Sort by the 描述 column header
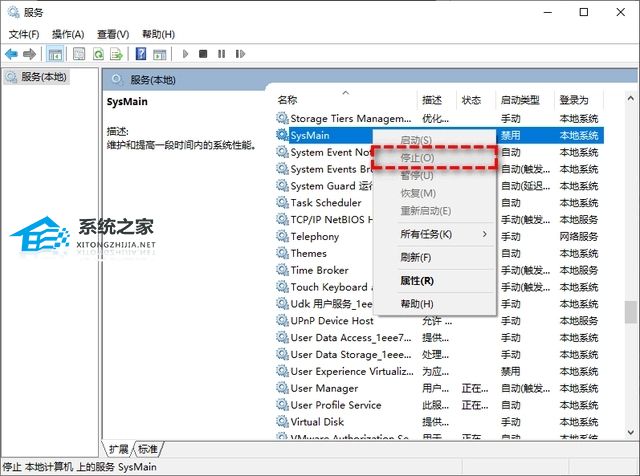Image resolution: width=640 pixels, height=476 pixels. click(436, 100)
